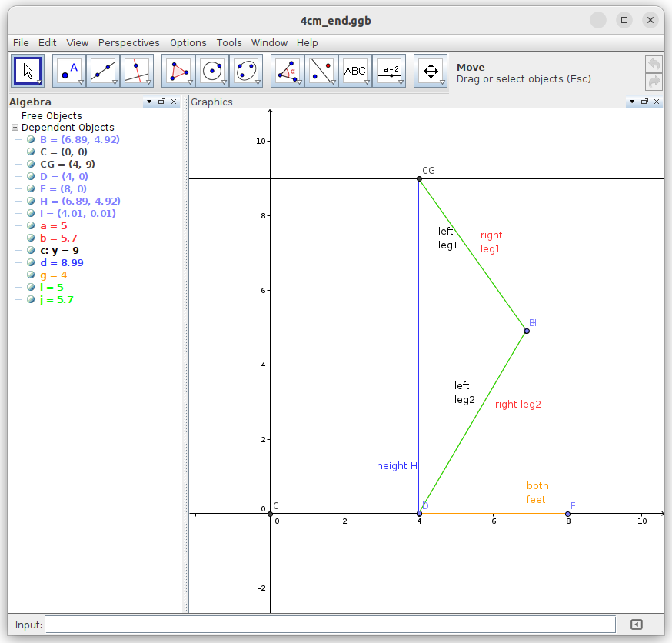The width and height of the screenshot is (672, 643).
Task: Toggle visibility of point D
Action: [x=31, y=176]
